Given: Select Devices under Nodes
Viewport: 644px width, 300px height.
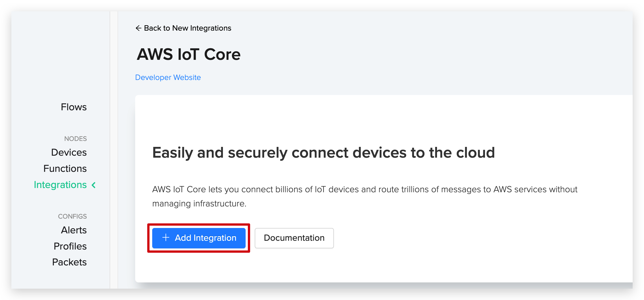Looking at the screenshot, I should click(x=69, y=152).
